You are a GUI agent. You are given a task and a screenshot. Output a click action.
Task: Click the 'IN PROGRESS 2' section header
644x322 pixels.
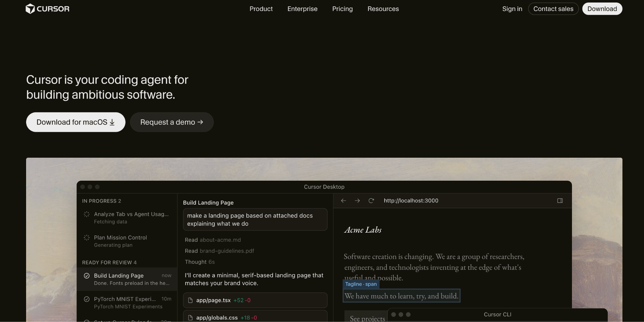click(102, 201)
